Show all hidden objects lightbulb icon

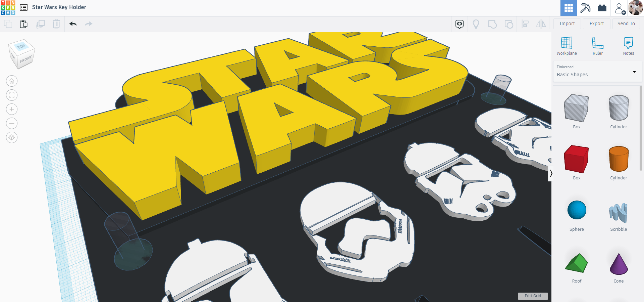(476, 24)
